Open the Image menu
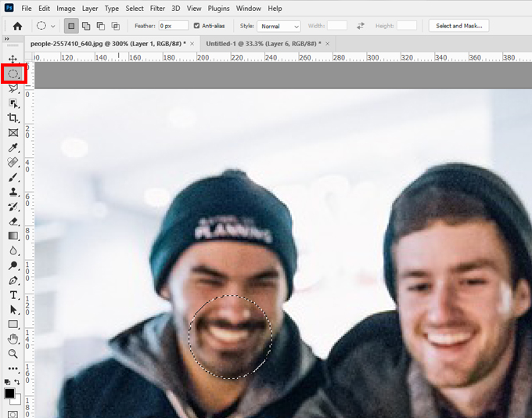The width and height of the screenshot is (532, 418). pyautogui.click(x=66, y=9)
